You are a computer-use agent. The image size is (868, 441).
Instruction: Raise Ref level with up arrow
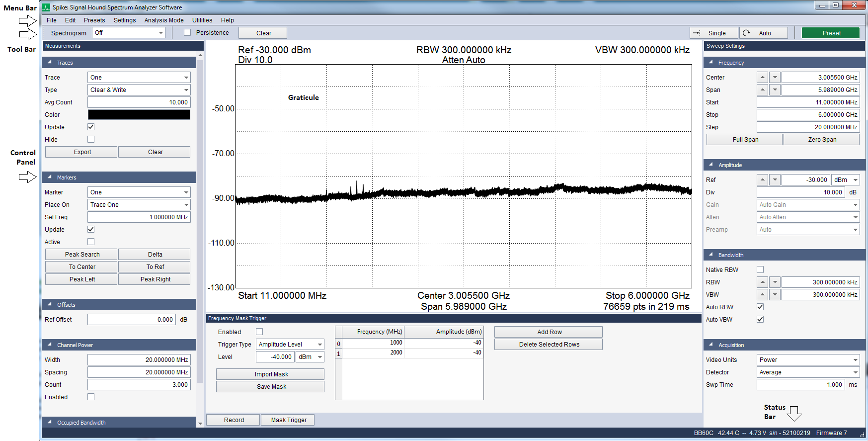(x=763, y=180)
